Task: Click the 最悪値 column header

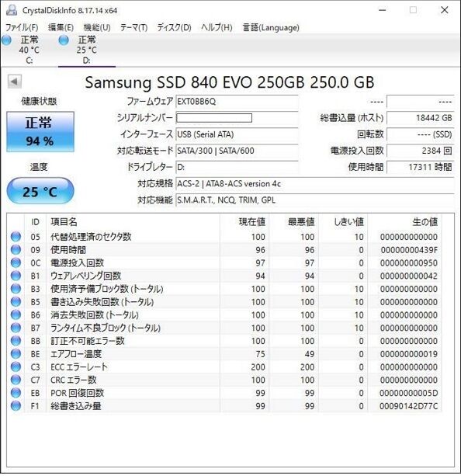Action: [294, 222]
